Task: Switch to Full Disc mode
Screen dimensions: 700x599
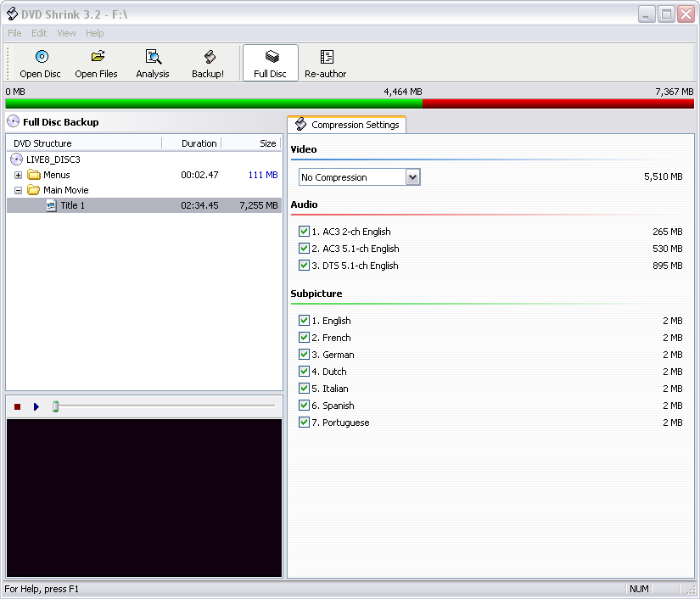Action: tap(270, 63)
